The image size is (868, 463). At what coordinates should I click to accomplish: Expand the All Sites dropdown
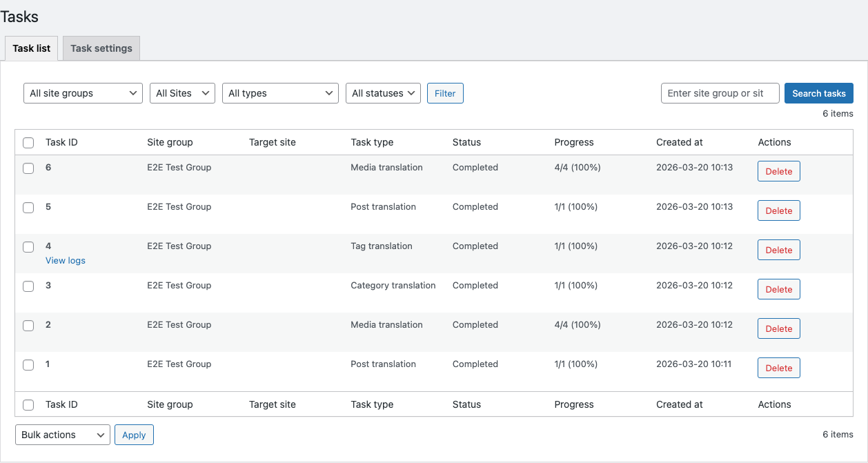(182, 93)
